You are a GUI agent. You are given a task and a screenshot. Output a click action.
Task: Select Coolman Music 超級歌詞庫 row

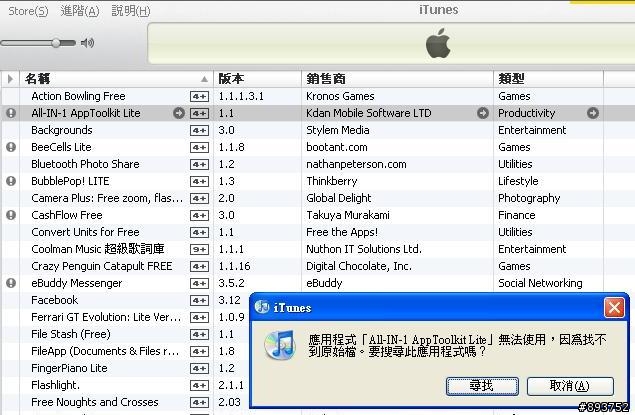click(318, 249)
